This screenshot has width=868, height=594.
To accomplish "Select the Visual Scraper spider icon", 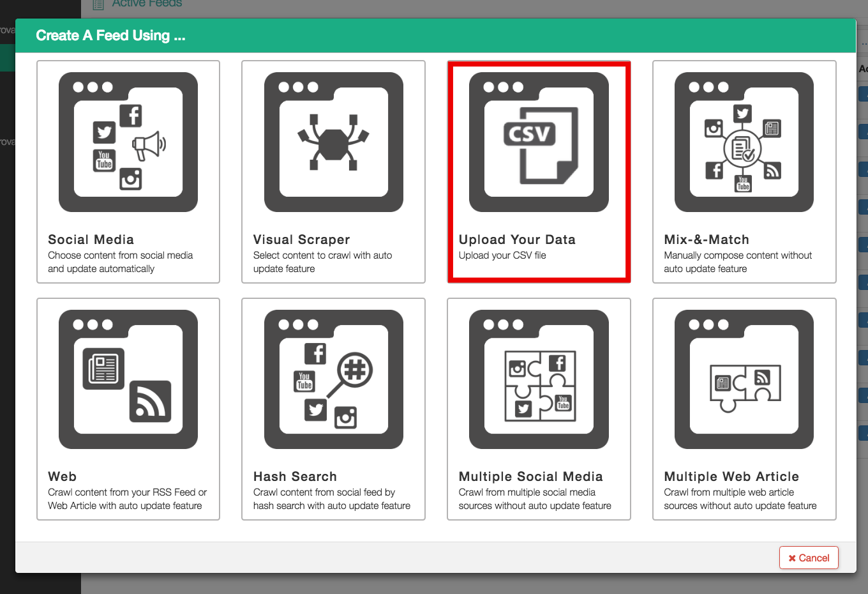I will (x=333, y=142).
